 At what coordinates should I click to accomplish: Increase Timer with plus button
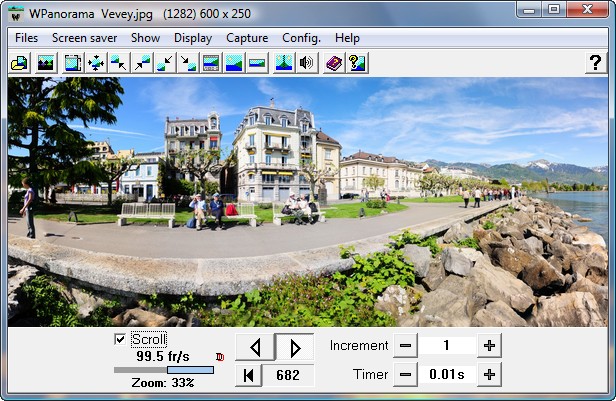(x=489, y=375)
